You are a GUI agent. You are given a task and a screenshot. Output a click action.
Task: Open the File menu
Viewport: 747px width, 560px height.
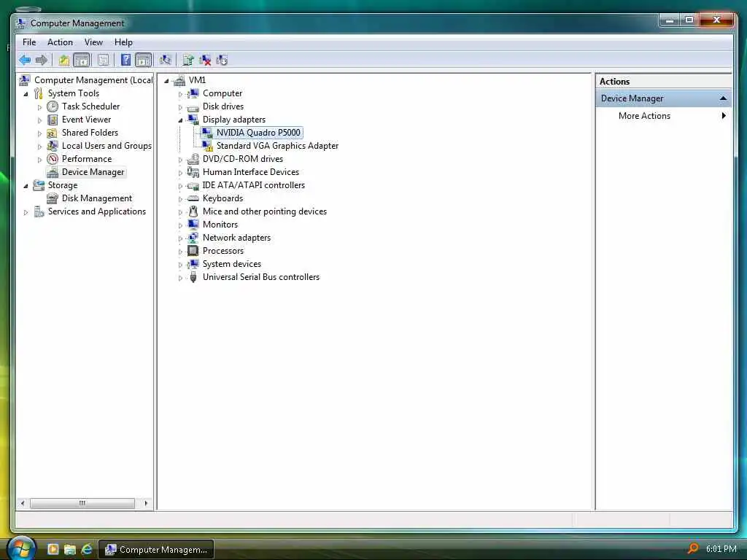tap(29, 42)
